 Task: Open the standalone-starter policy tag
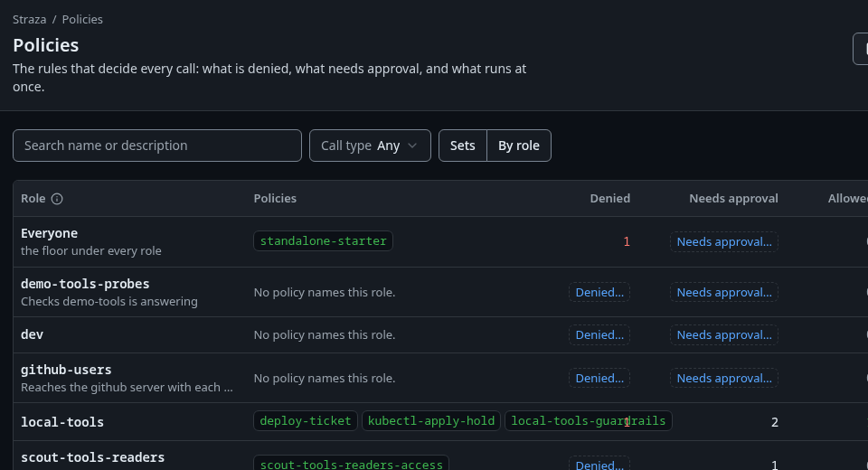(x=324, y=240)
